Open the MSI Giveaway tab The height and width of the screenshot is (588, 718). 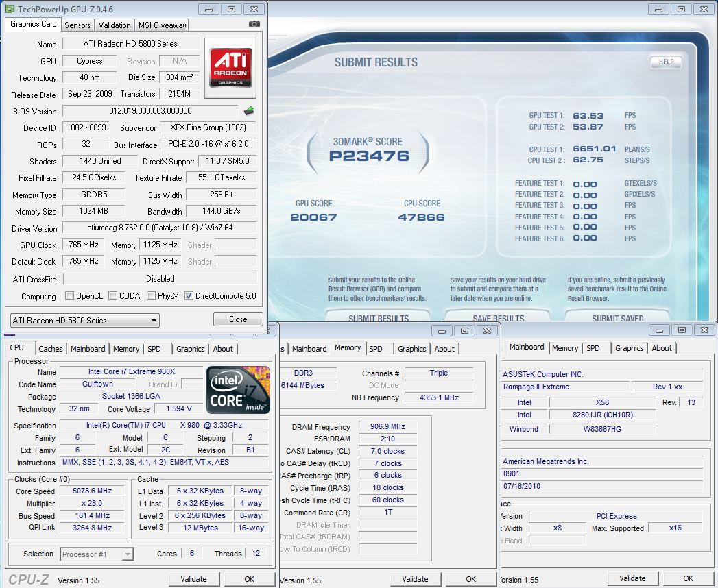[x=162, y=25]
